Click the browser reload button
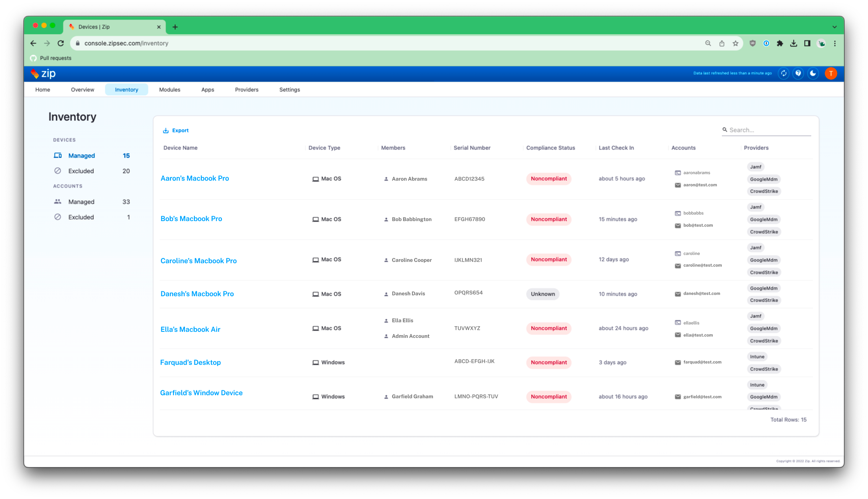Image resolution: width=868 pixels, height=499 pixels. [x=61, y=43]
